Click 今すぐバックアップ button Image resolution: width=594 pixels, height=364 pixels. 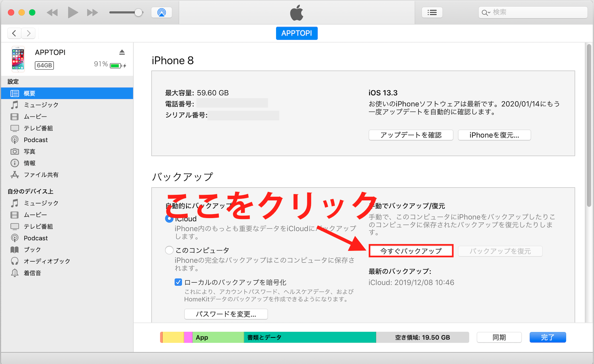click(x=411, y=251)
